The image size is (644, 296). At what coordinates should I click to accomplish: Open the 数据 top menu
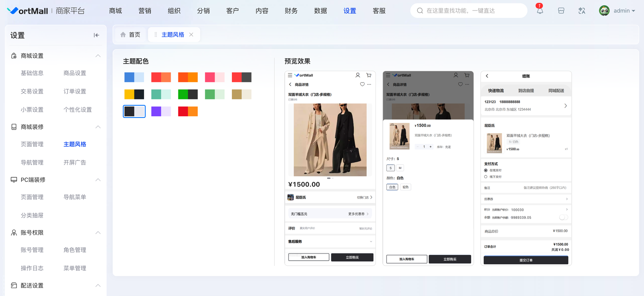point(321,11)
